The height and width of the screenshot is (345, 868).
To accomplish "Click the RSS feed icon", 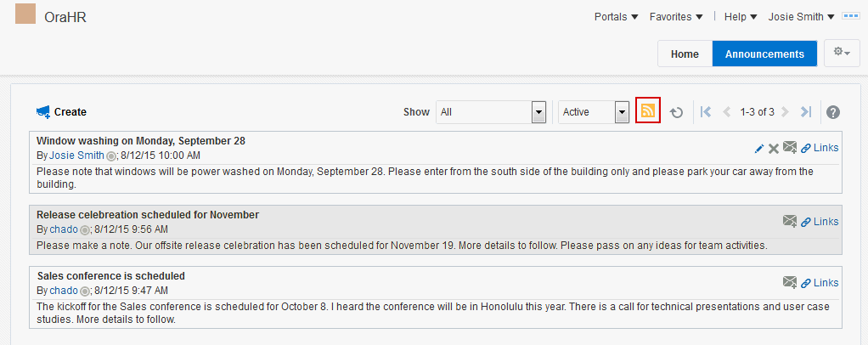I will point(648,111).
